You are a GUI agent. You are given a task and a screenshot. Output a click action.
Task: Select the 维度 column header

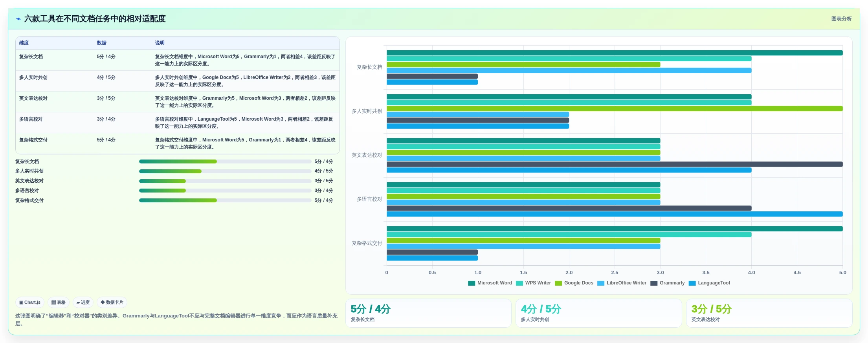point(24,43)
